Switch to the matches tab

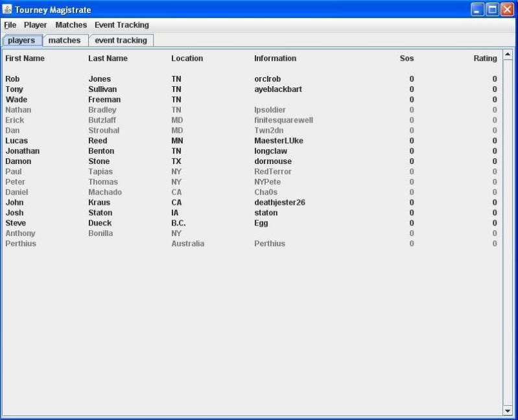pyautogui.click(x=65, y=40)
